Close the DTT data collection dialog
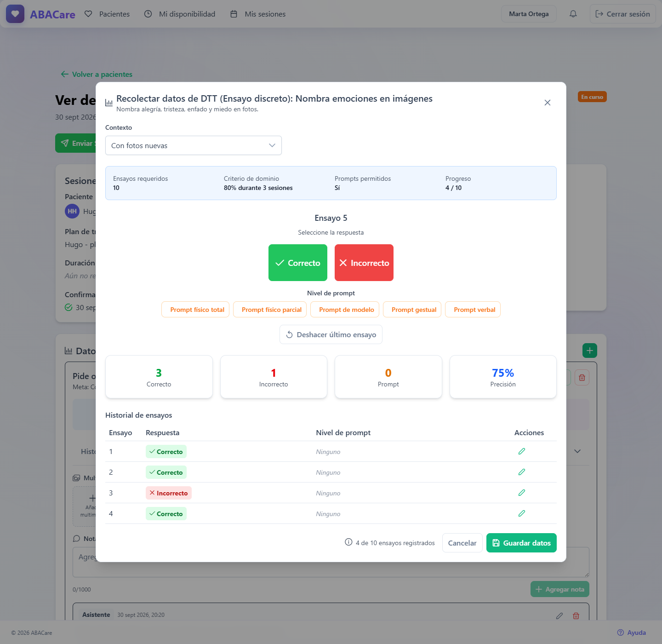This screenshot has width=662, height=644. click(x=547, y=103)
